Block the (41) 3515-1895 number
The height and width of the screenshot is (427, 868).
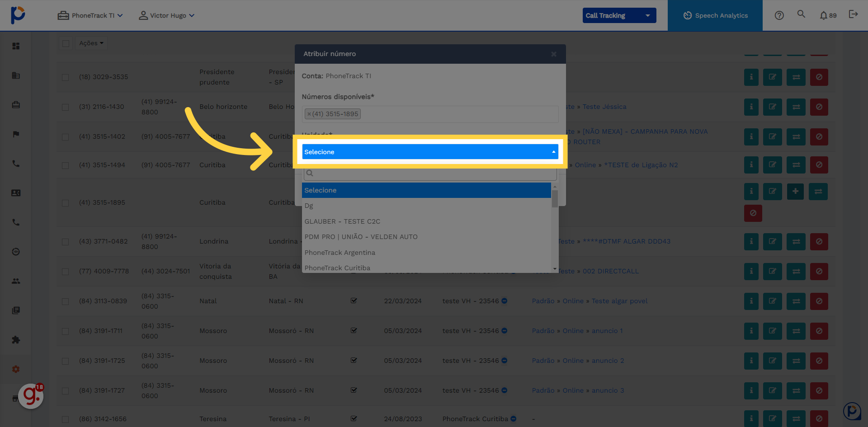[753, 213]
